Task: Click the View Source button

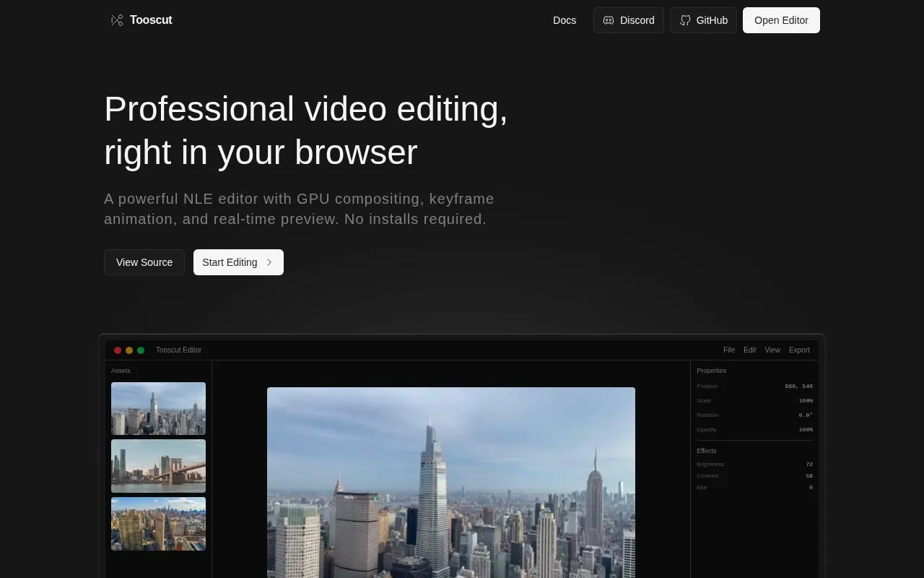Action: (144, 262)
